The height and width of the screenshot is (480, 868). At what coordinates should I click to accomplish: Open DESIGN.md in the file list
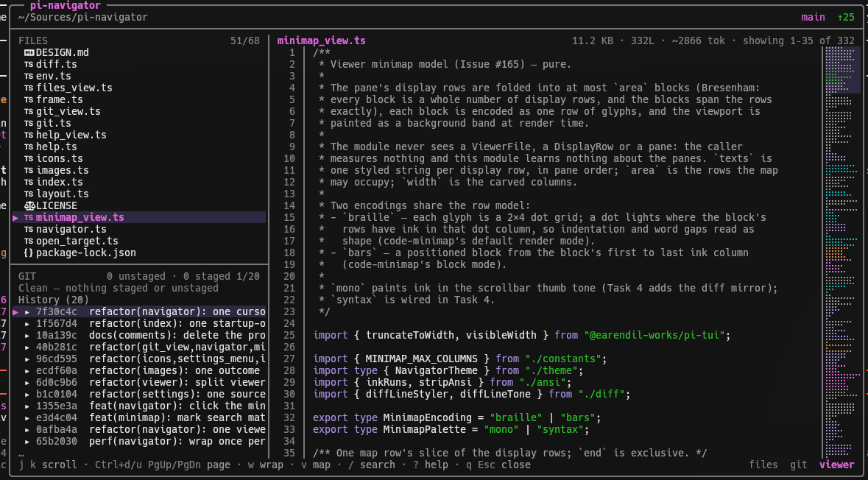(x=62, y=52)
